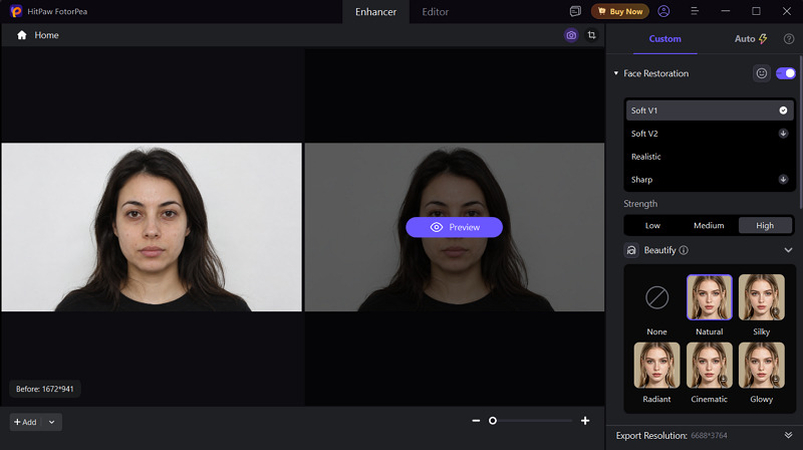Go to Home
This screenshot has width=803, height=450.
pyautogui.click(x=47, y=35)
